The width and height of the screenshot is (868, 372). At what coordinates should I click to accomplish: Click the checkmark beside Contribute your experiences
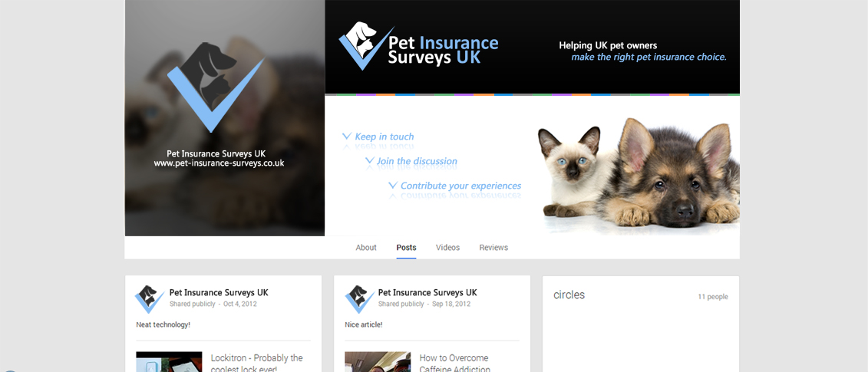tap(393, 186)
